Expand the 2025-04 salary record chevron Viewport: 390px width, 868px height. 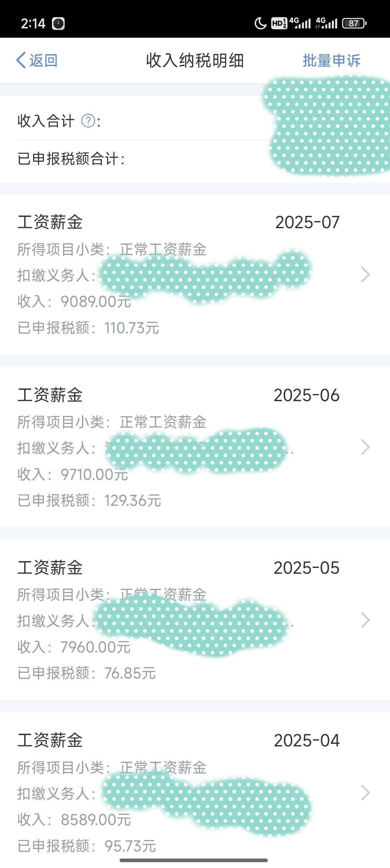[365, 793]
